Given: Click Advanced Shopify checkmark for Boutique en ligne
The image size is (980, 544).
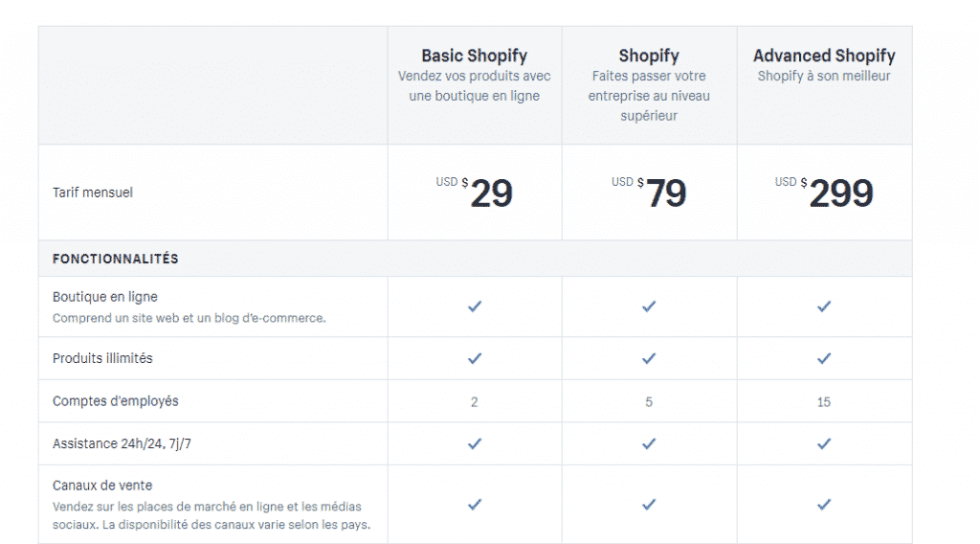Looking at the screenshot, I should pyautogui.click(x=824, y=306).
